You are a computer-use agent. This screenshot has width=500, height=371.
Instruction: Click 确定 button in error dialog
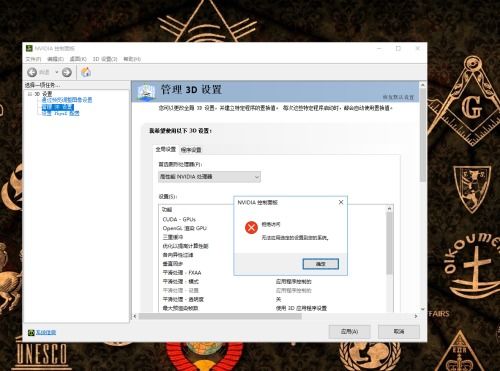click(x=321, y=264)
